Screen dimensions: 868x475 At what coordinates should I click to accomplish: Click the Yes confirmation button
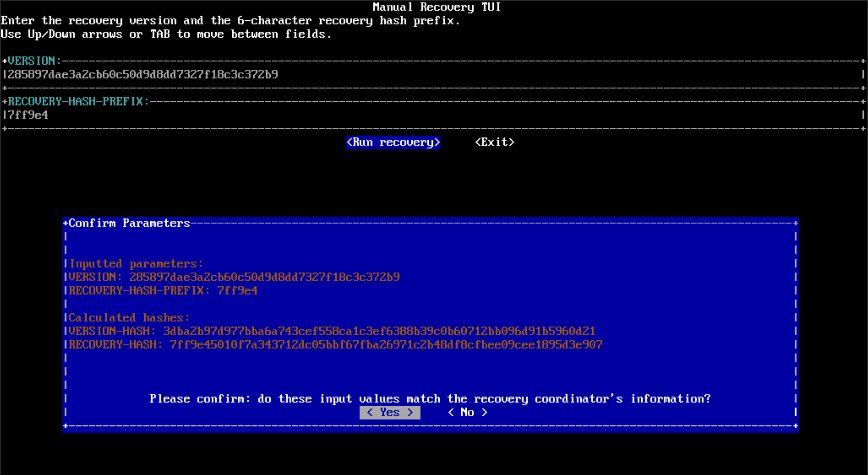[x=390, y=412]
